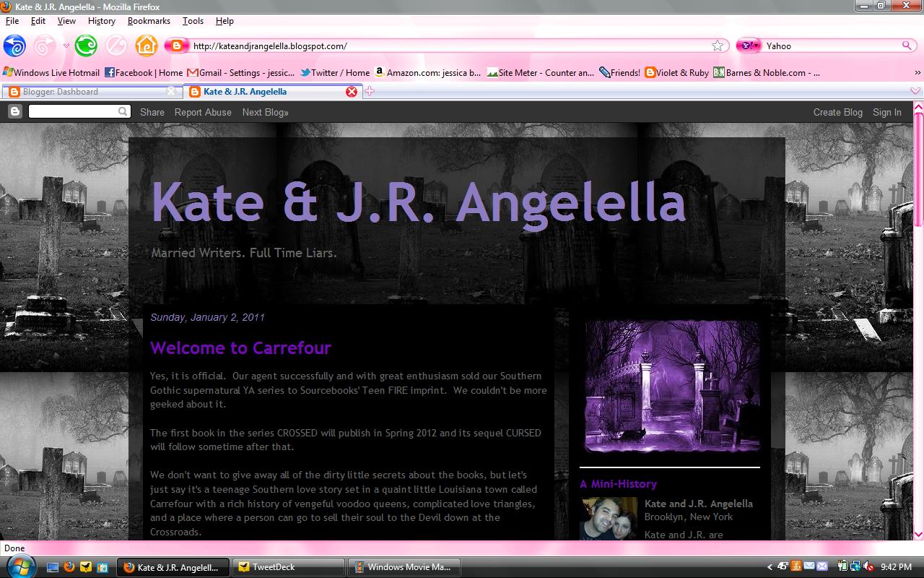Screen dimensions: 924x578
Task: Click the purple cemetery gate sidebar image
Action: 670,387
